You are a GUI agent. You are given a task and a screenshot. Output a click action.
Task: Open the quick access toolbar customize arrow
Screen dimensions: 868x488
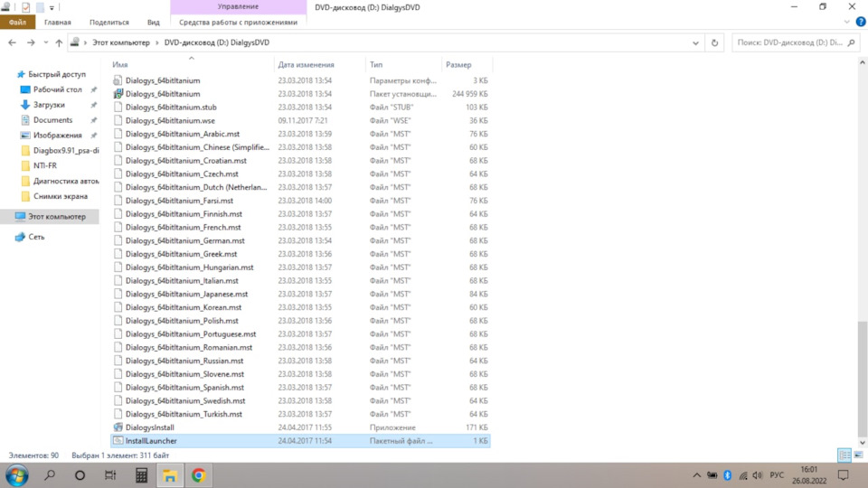pos(52,8)
